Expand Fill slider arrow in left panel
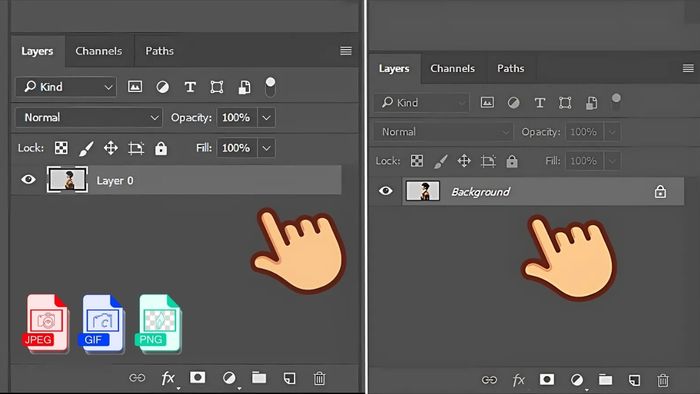This screenshot has height=394, width=700. [266, 148]
